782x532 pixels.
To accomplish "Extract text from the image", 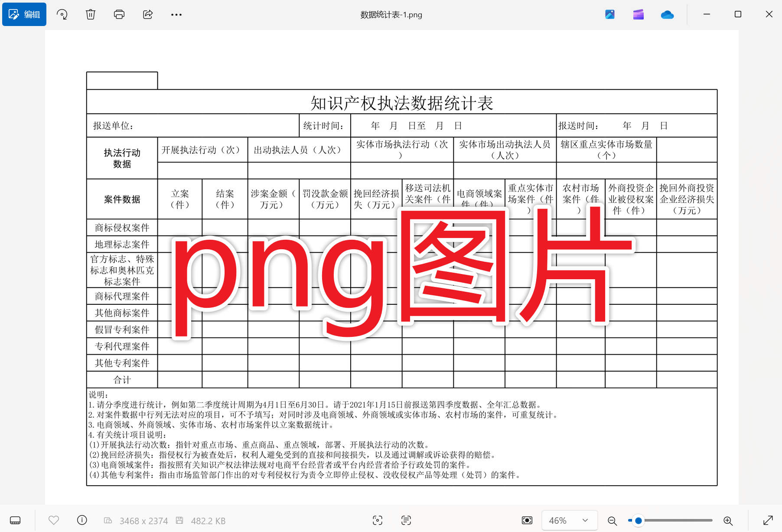I will [x=405, y=520].
